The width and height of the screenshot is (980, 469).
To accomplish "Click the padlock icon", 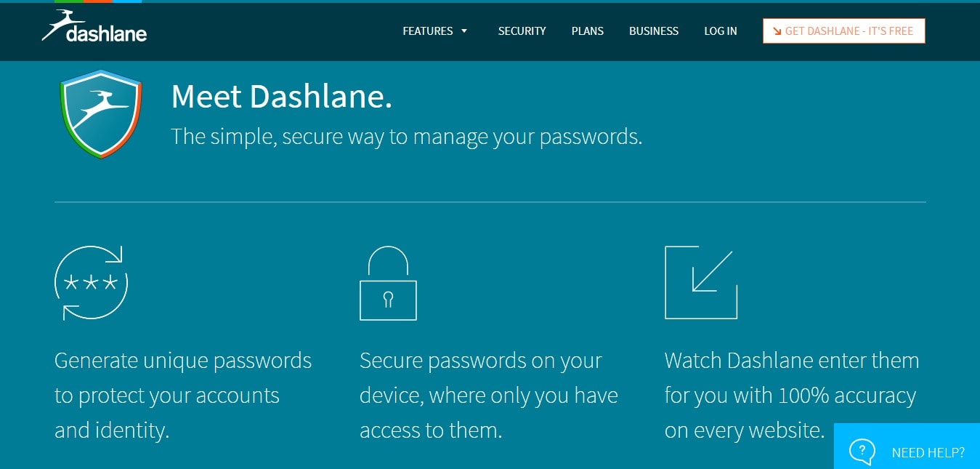I will [388, 283].
